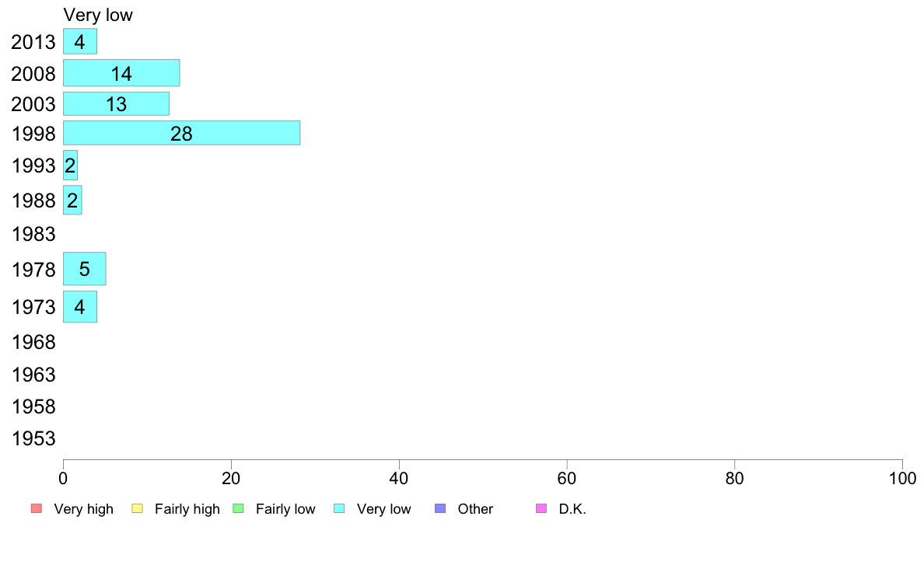Click the 1953 year label
Viewport: 924px width, 572px height.
[x=33, y=438]
